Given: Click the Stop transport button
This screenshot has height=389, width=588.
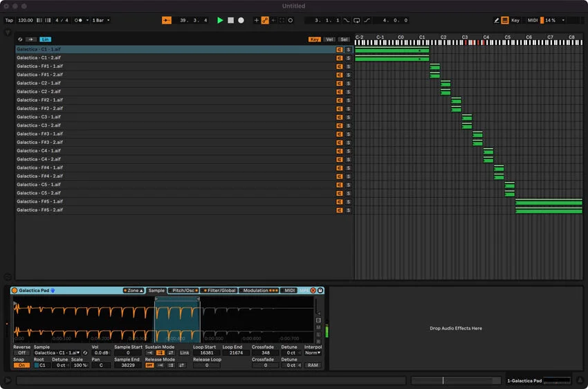Looking at the screenshot, I should point(230,20).
